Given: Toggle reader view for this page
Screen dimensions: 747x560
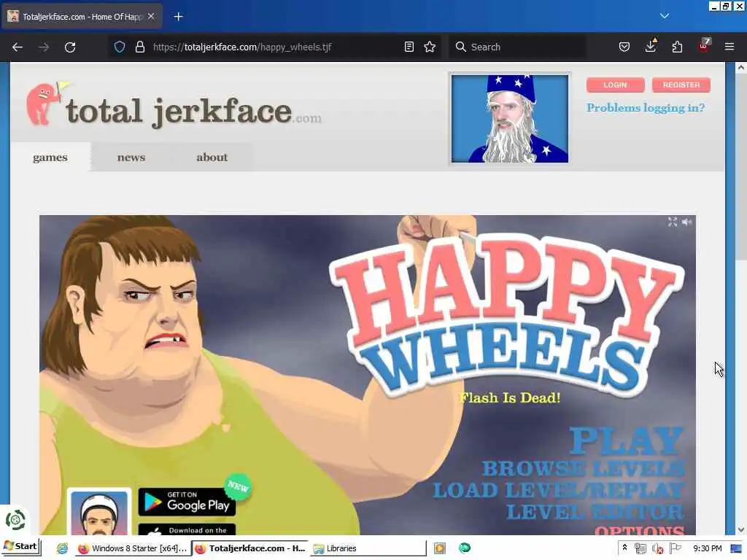Looking at the screenshot, I should coord(409,47).
